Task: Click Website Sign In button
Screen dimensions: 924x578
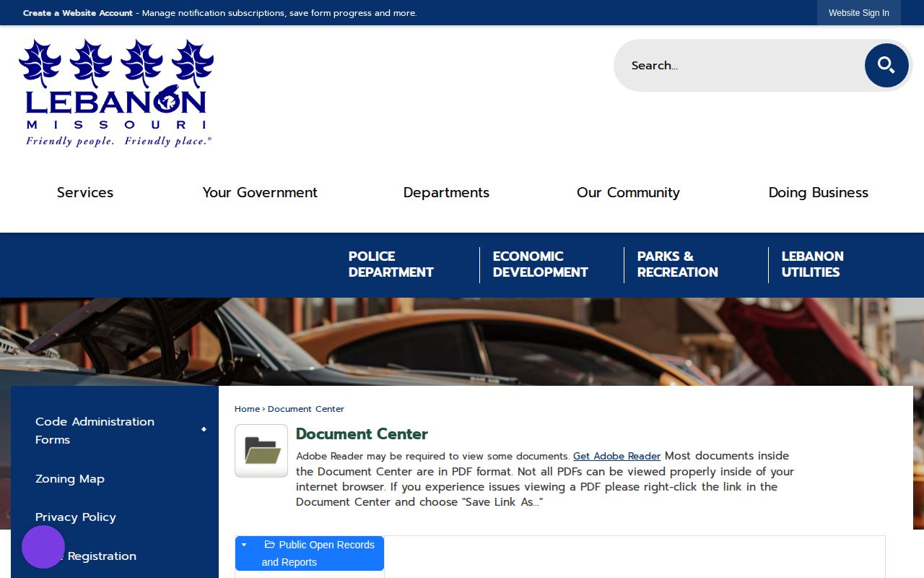Action: (x=859, y=13)
